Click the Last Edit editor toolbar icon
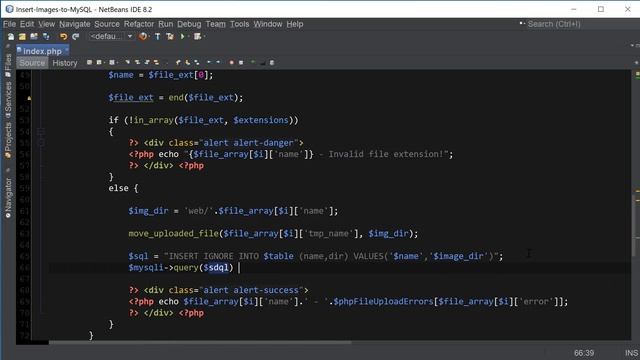The height and width of the screenshot is (360, 640). click(x=89, y=62)
